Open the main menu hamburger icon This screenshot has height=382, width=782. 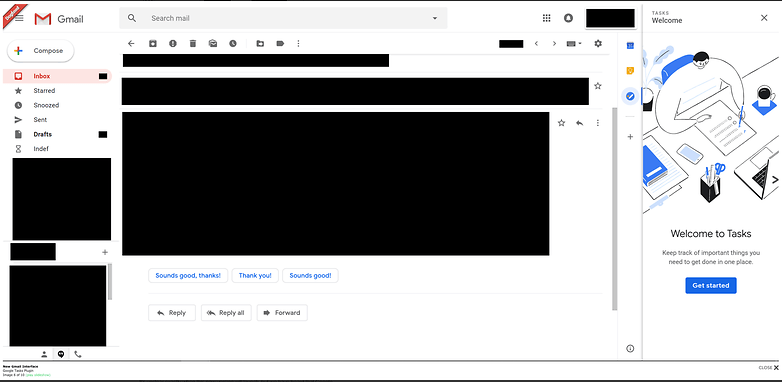(x=19, y=18)
